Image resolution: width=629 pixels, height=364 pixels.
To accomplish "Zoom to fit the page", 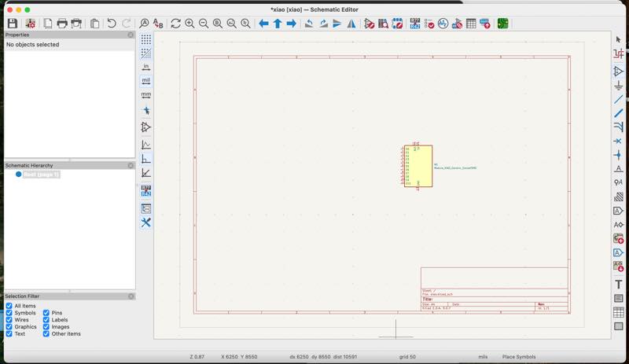I will click(218, 24).
